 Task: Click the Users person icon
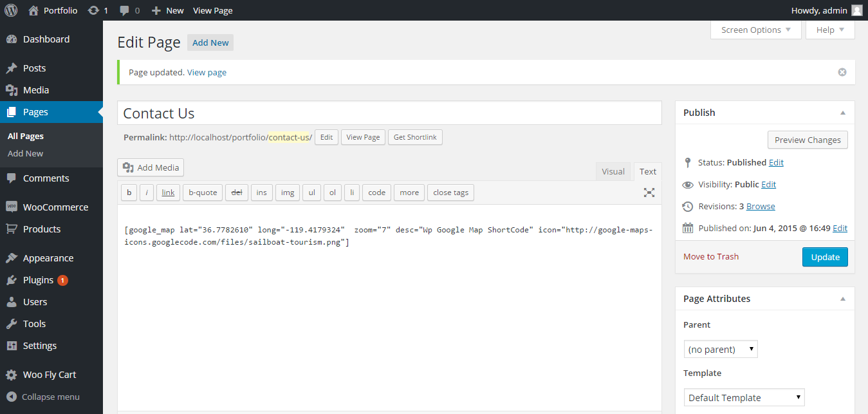tap(12, 302)
